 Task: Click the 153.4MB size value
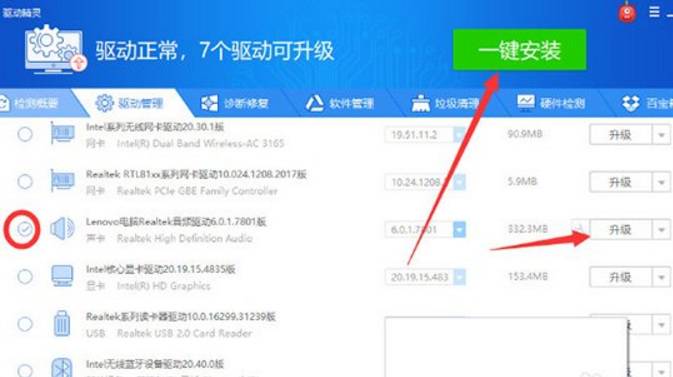[x=527, y=276]
